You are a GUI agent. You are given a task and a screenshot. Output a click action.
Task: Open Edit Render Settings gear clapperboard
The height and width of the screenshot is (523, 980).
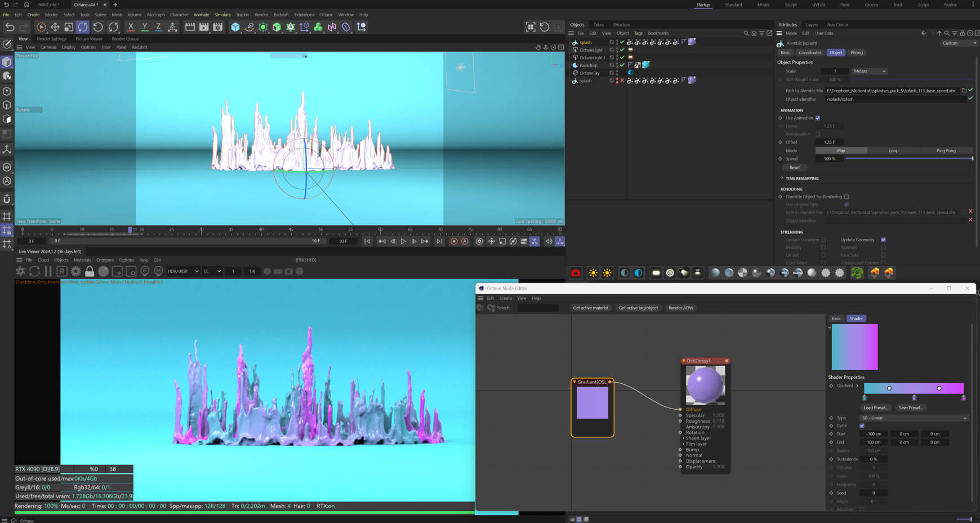[218, 27]
